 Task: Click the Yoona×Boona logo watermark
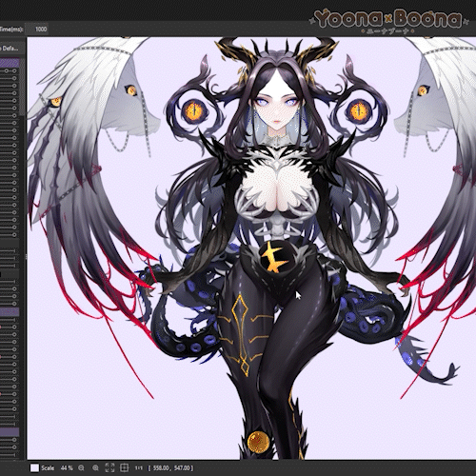point(388,21)
